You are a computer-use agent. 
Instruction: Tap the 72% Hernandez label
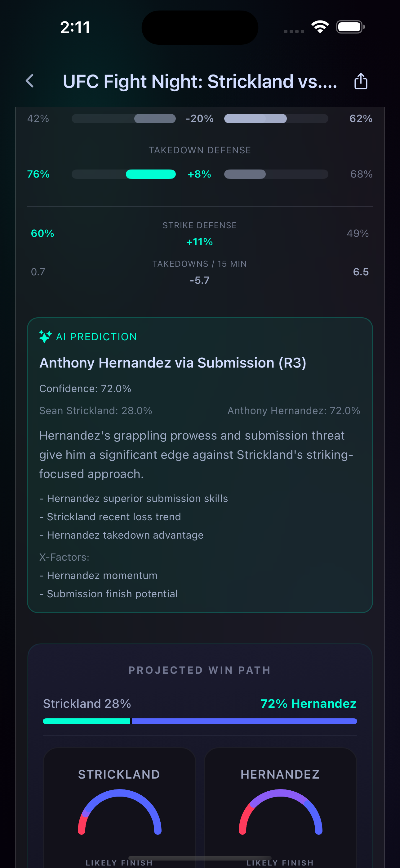[308, 703]
